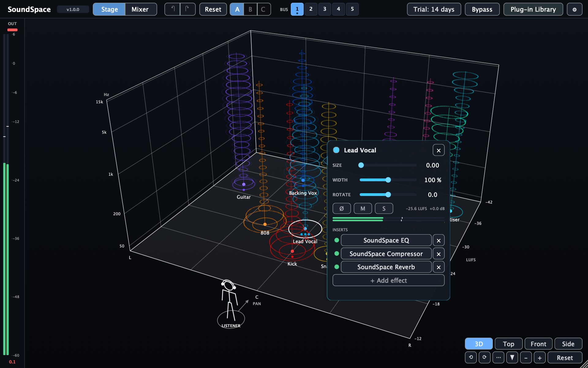588x368 pixels.
Task: Switch to the Mixer tab
Action: pyautogui.click(x=140, y=9)
